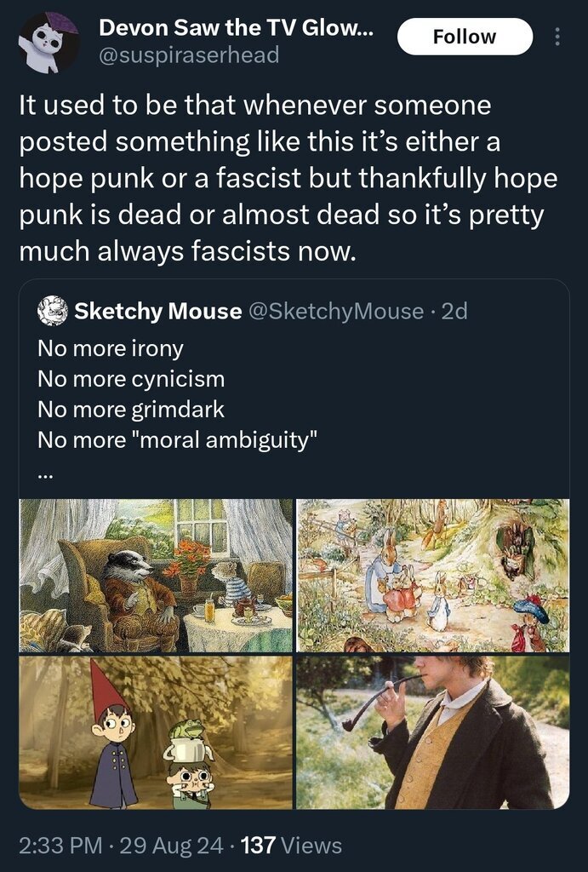
Task: Open the Sketchy Mouse display name
Action: point(158,312)
